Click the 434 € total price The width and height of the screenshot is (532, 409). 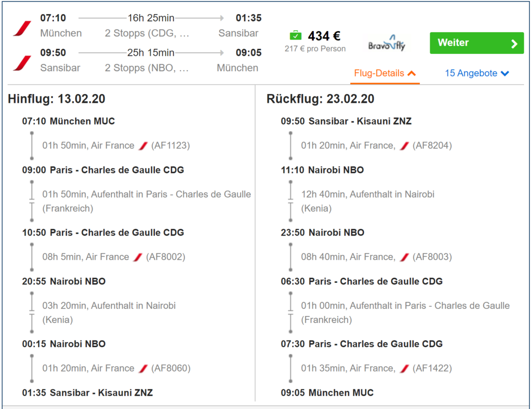(324, 36)
